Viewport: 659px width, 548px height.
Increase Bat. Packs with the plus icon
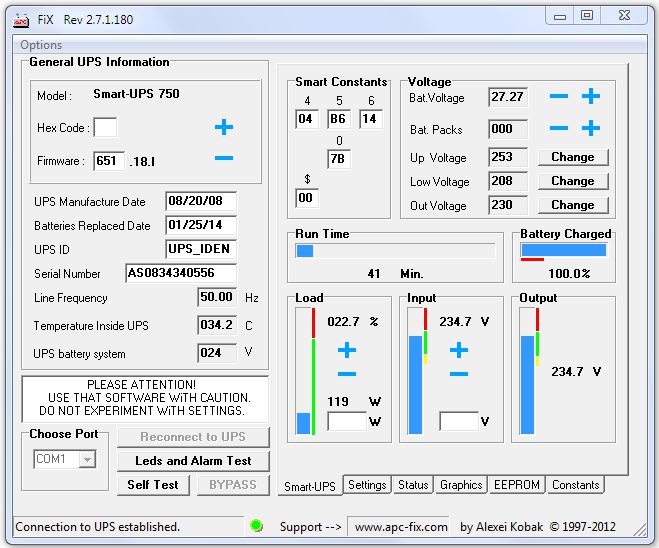pos(591,128)
